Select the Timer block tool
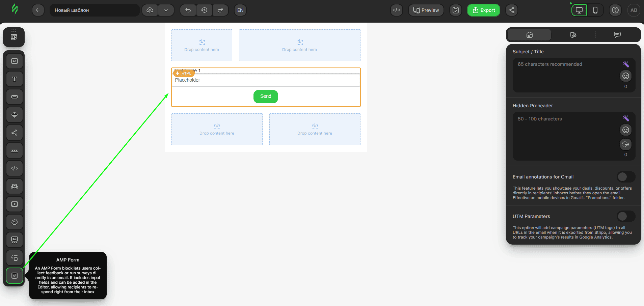Viewport: 644px width, 306px height. click(x=14, y=222)
